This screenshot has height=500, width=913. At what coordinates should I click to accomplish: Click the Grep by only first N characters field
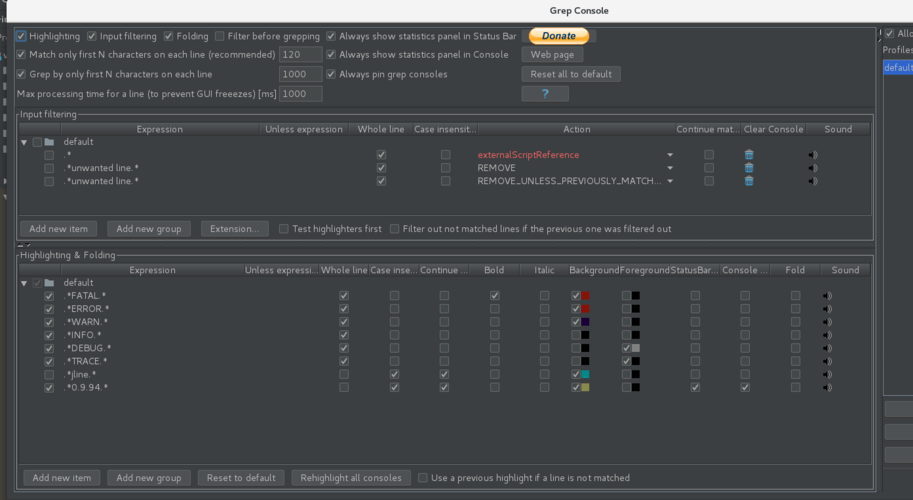click(300, 74)
